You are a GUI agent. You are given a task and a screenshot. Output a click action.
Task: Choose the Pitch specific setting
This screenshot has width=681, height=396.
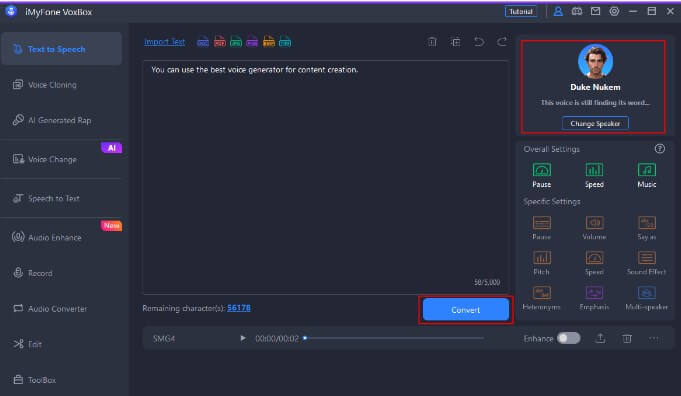click(x=542, y=263)
